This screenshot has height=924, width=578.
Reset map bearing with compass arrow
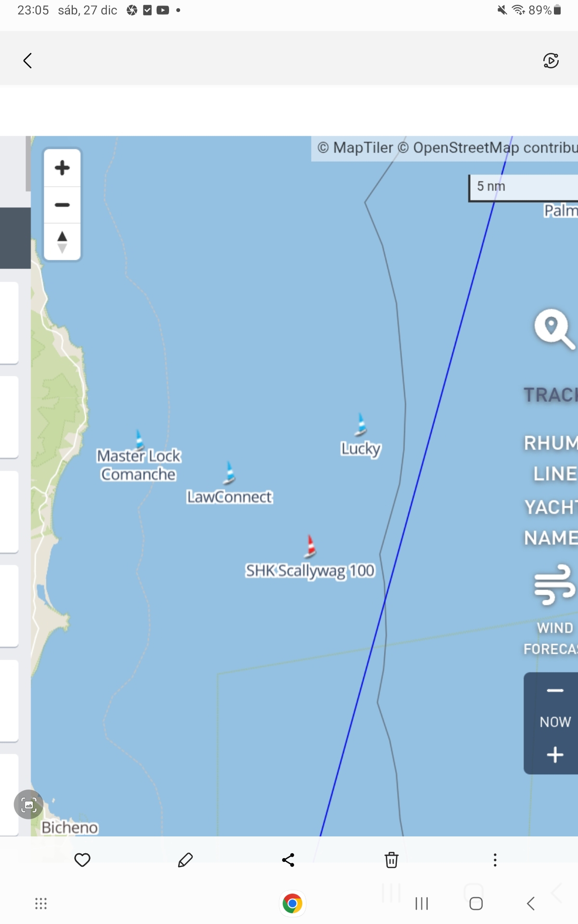(62, 242)
